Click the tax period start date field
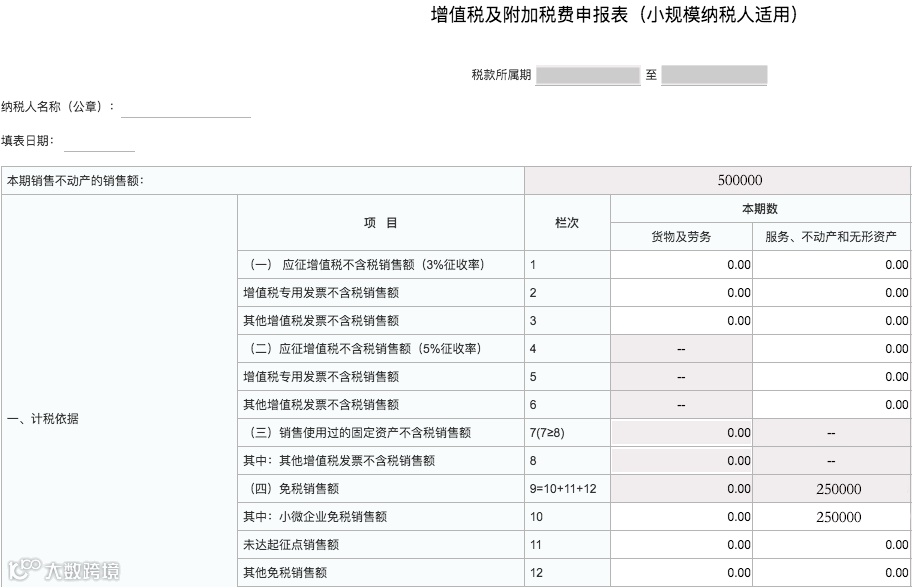The height and width of the screenshot is (588, 912). point(587,75)
